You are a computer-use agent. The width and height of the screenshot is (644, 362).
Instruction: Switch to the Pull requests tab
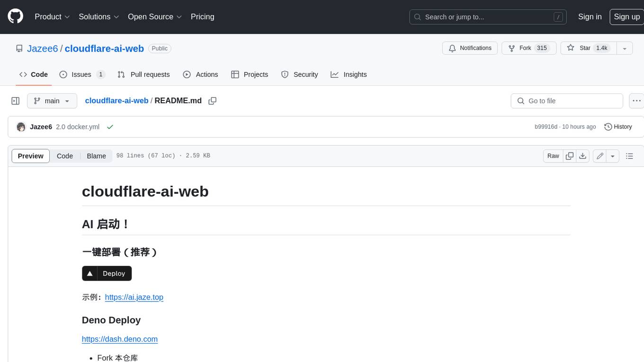[143, 74]
